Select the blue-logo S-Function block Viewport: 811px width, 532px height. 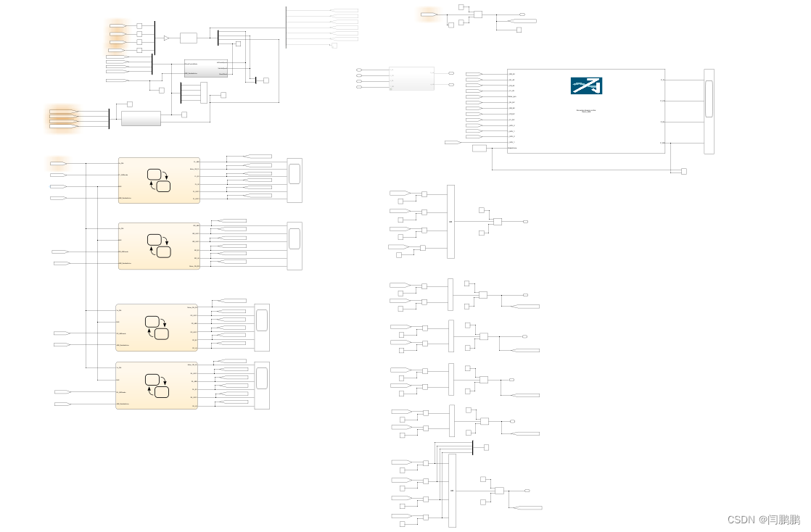586,110
